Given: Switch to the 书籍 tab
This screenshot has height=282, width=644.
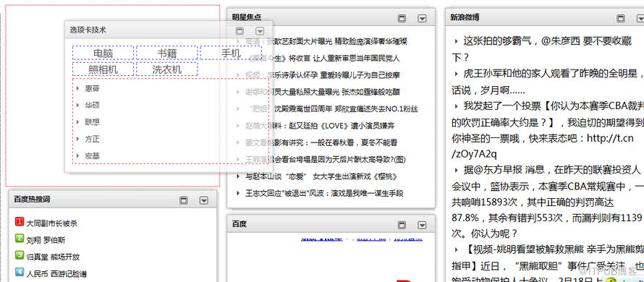Looking at the screenshot, I should click(166, 53).
